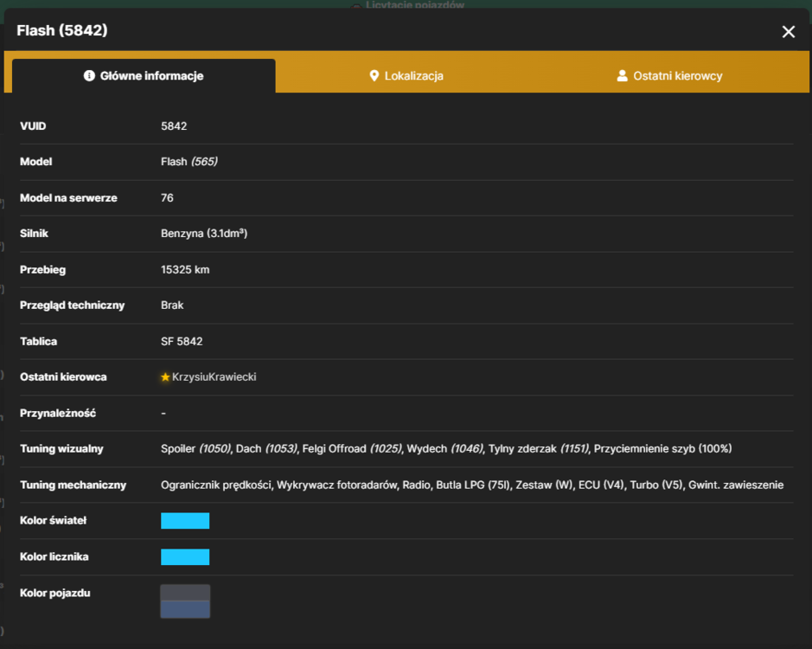Click the Spoiler (1050) tuning entry

tap(195, 449)
